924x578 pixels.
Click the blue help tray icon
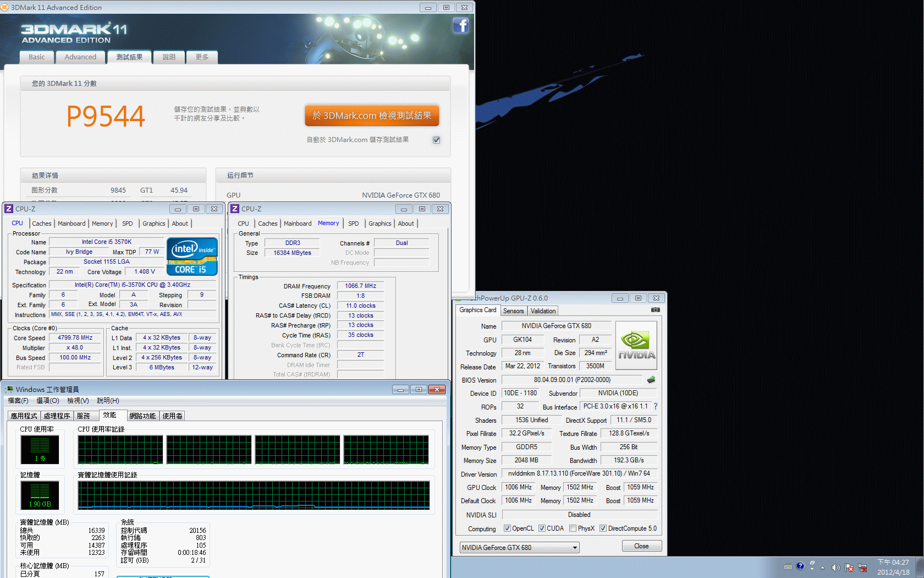click(800, 566)
